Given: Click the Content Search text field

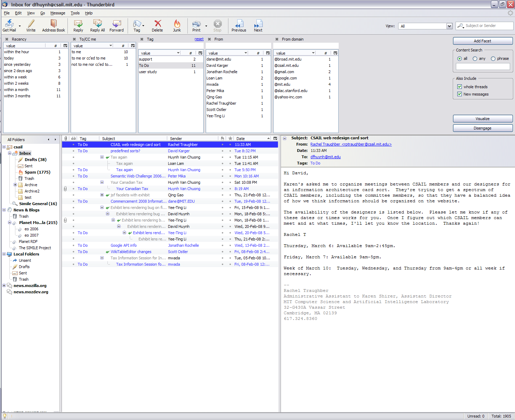Looking at the screenshot, I should point(482,66).
